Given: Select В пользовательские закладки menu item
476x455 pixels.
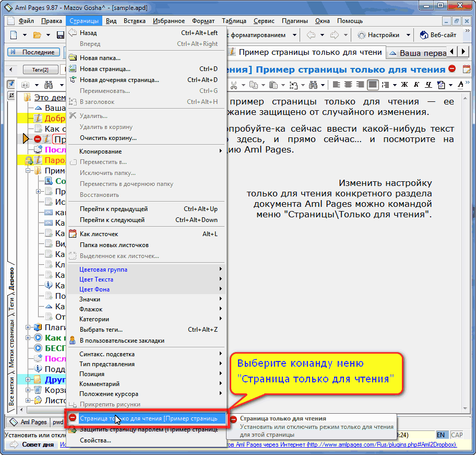Looking at the screenshot, I should tap(146, 341).
